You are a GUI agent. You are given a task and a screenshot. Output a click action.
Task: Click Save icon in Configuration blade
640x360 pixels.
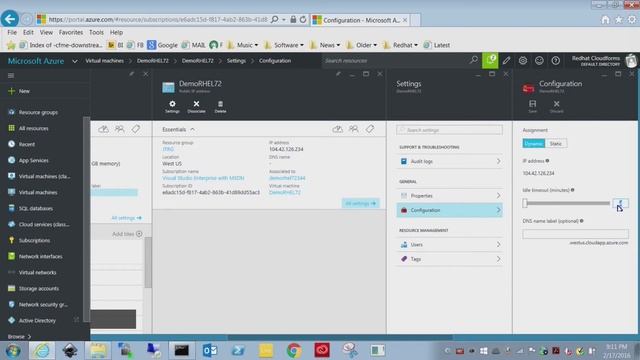pyautogui.click(x=532, y=106)
